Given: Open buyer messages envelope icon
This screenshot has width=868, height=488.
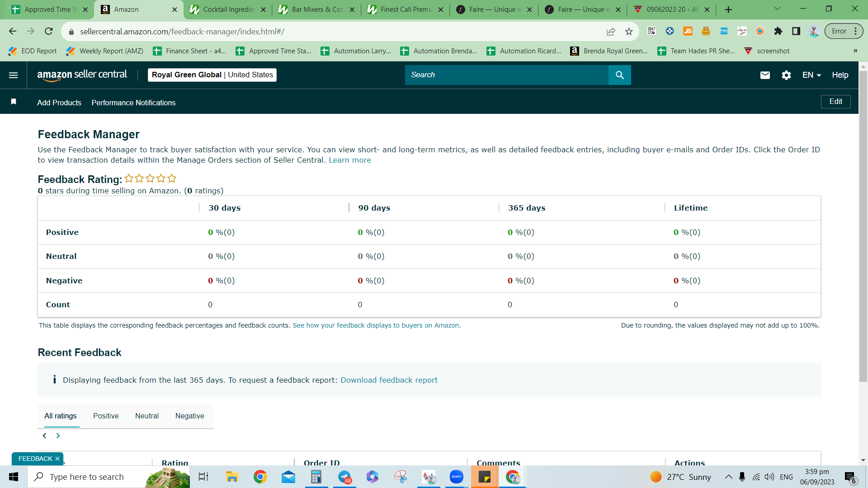Looking at the screenshot, I should pyautogui.click(x=765, y=75).
